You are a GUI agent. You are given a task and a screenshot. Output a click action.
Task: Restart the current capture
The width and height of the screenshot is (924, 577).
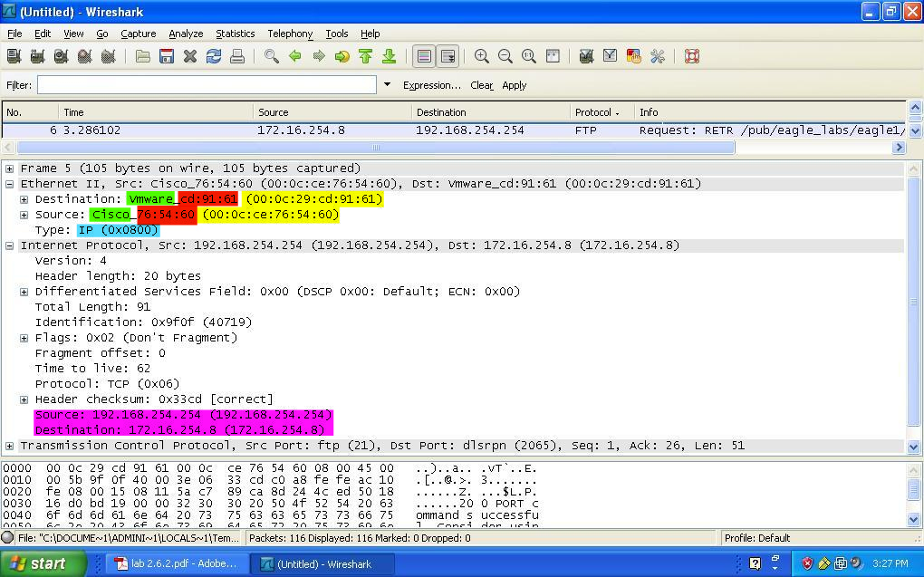pyautogui.click(x=109, y=56)
